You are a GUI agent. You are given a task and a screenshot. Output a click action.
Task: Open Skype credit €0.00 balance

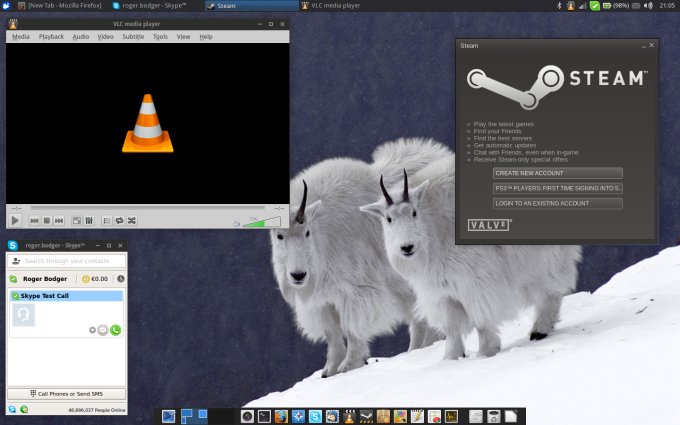click(96, 279)
